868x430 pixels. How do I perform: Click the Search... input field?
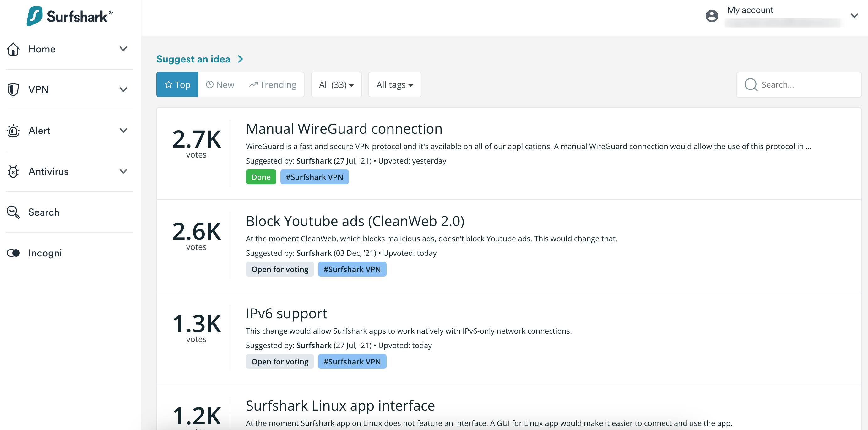[799, 84]
